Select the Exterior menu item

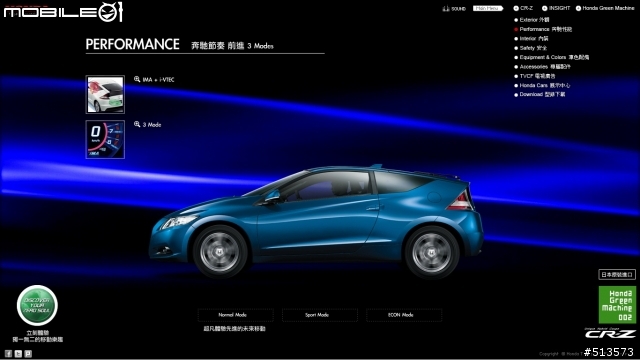click(532, 20)
